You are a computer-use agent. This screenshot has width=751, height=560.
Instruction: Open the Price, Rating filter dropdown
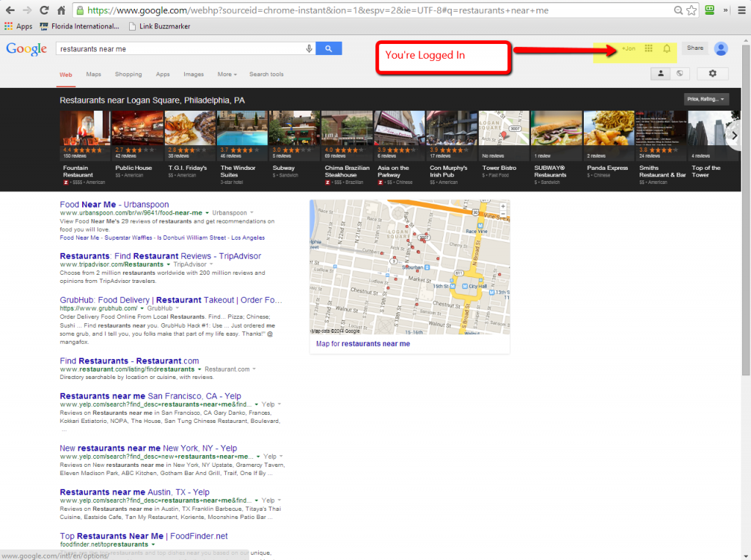tap(706, 99)
